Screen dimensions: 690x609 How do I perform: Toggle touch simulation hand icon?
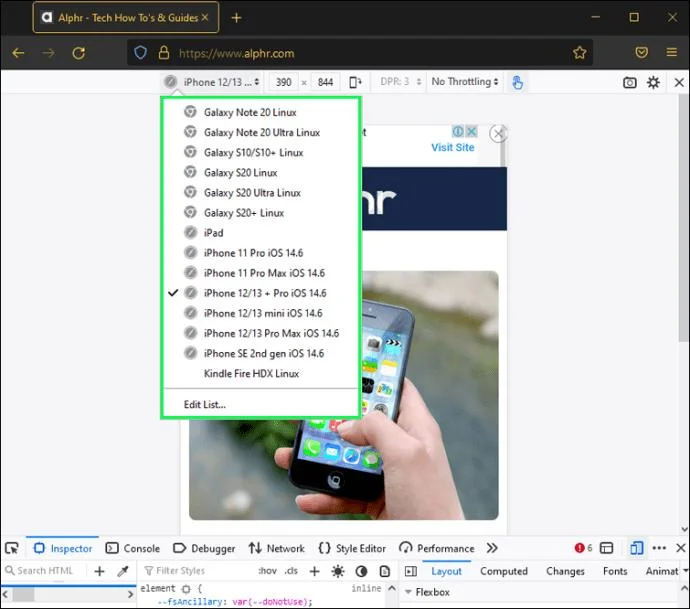(x=518, y=82)
